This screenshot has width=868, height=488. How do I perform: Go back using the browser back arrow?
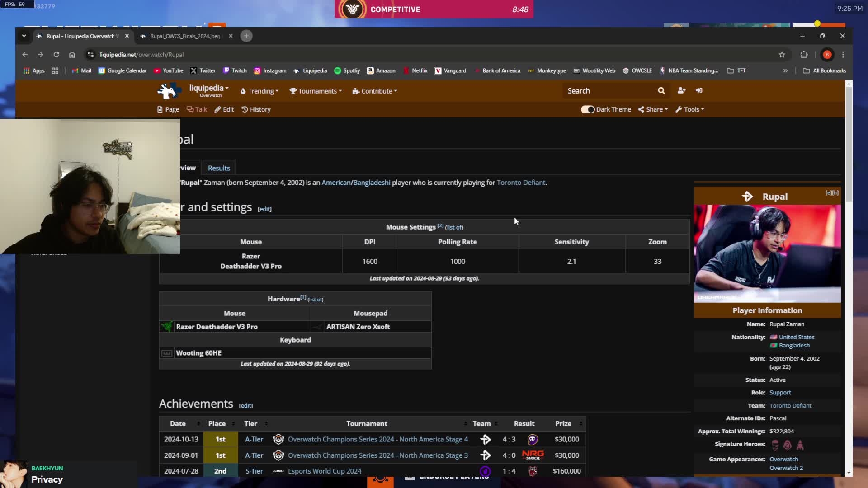tap(25, 55)
